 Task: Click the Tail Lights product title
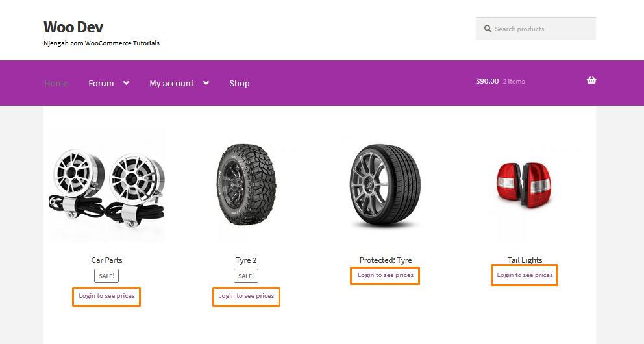pyautogui.click(x=525, y=260)
